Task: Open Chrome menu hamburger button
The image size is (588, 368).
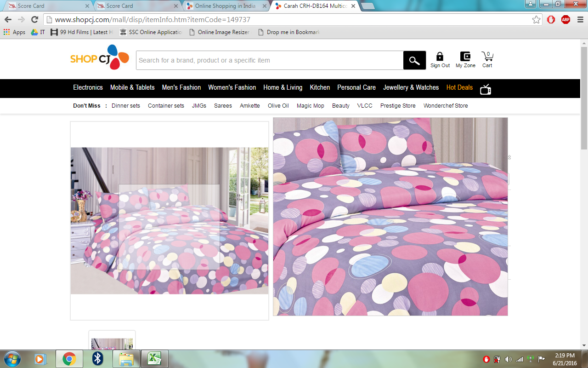Action: point(580,20)
